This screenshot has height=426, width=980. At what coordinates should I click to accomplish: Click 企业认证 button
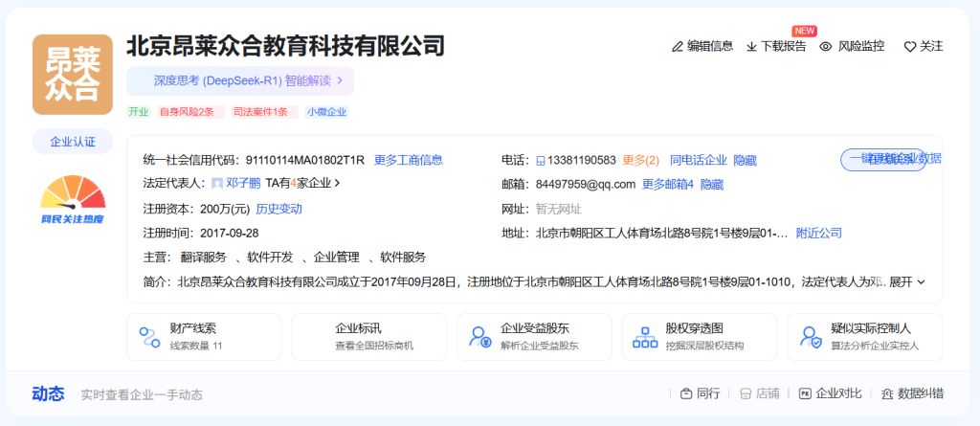tap(73, 142)
